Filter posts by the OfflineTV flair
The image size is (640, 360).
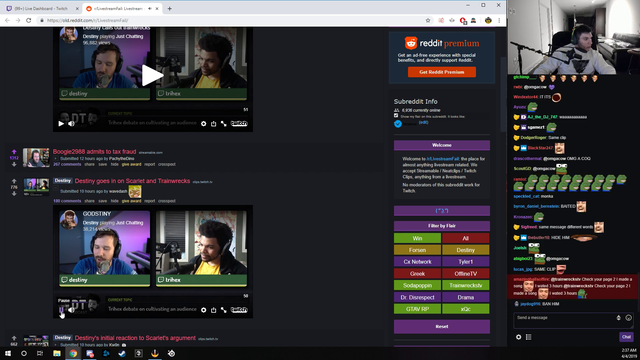pyautogui.click(x=466, y=274)
